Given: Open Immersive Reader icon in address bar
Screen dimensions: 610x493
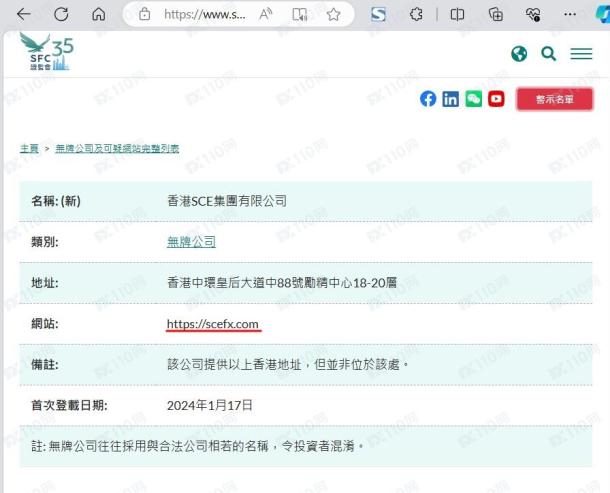Looking at the screenshot, I should pyautogui.click(x=300, y=15).
